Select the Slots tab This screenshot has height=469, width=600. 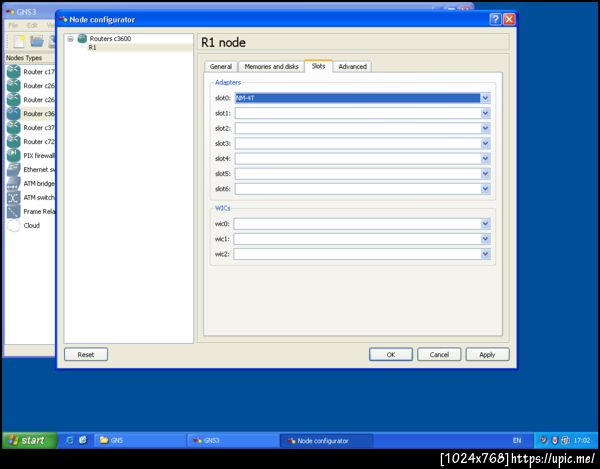tap(318, 66)
